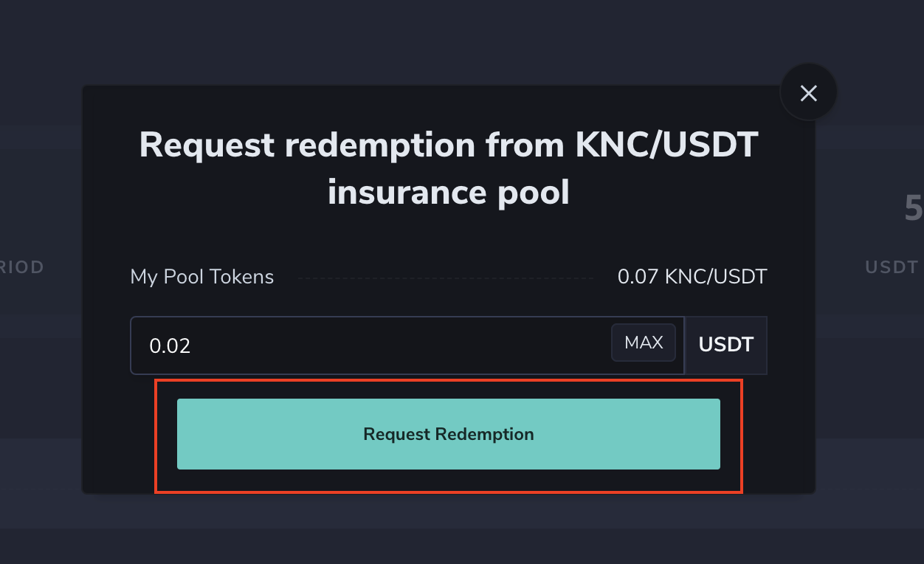Click the words insurance pool in the heading
The width and height of the screenshot is (924, 564).
tap(448, 193)
